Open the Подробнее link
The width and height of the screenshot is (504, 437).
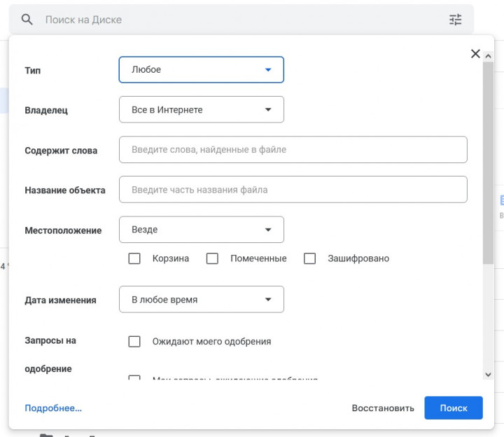coord(53,408)
